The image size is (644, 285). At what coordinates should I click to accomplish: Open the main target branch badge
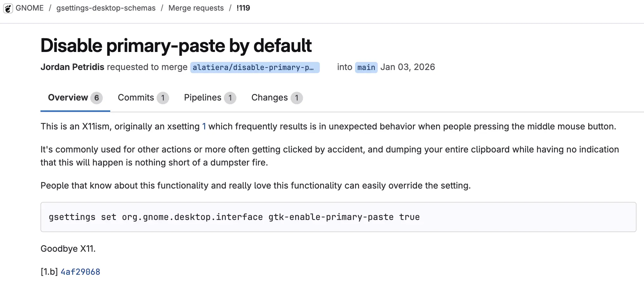(x=366, y=68)
